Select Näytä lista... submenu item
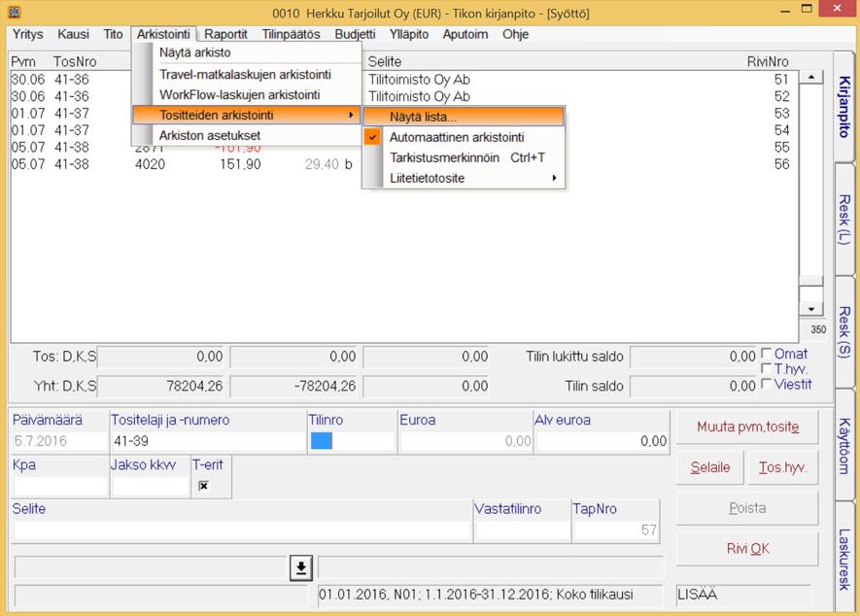This screenshot has width=860, height=616. click(464, 117)
